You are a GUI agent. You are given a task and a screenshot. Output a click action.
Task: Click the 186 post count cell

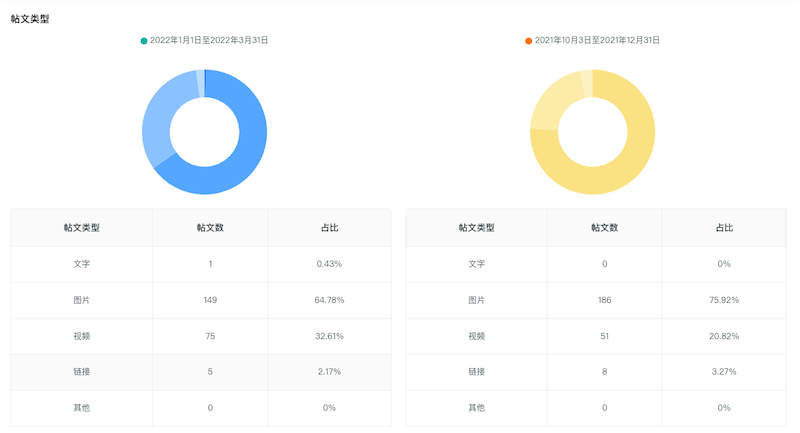click(x=604, y=300)
